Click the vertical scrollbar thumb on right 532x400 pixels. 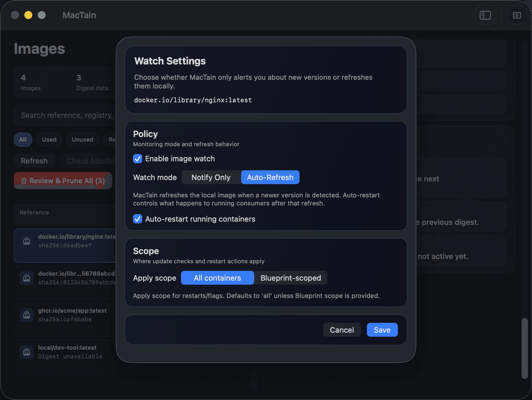[525, 348]
